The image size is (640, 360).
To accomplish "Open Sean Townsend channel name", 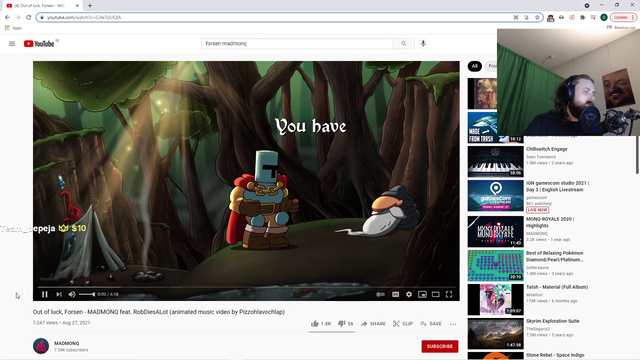I will point(541,157).
